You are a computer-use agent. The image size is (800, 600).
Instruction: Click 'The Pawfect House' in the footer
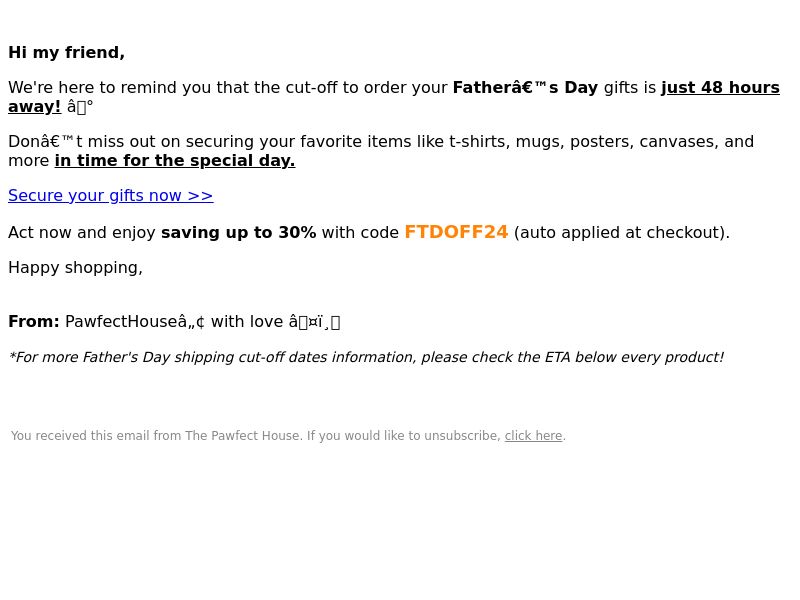[242, 436]
